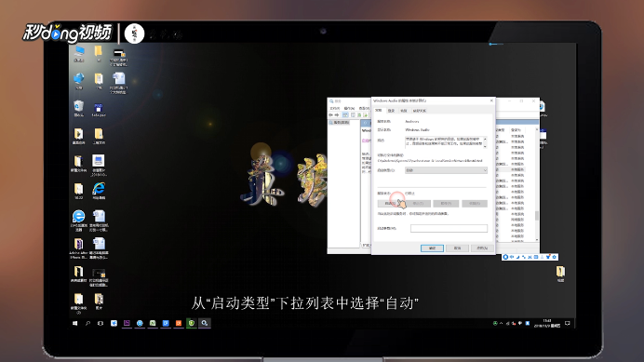Click the Services list vertical scrollbar thumb
Viewport: 644px width, 362px height.
[537, 216]
